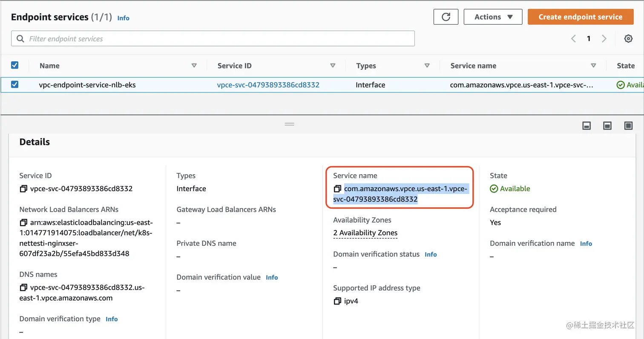Refresh the endpoint services list
Screen dimensions: 644x339
(x=446, y=17)
